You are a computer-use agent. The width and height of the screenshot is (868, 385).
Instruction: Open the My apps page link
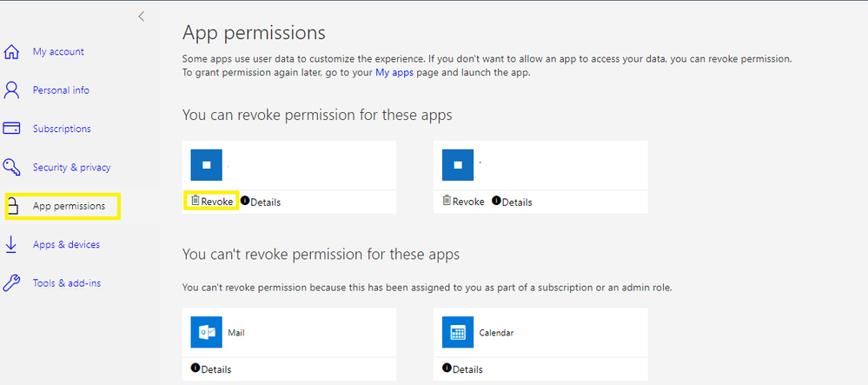(394, 73)
